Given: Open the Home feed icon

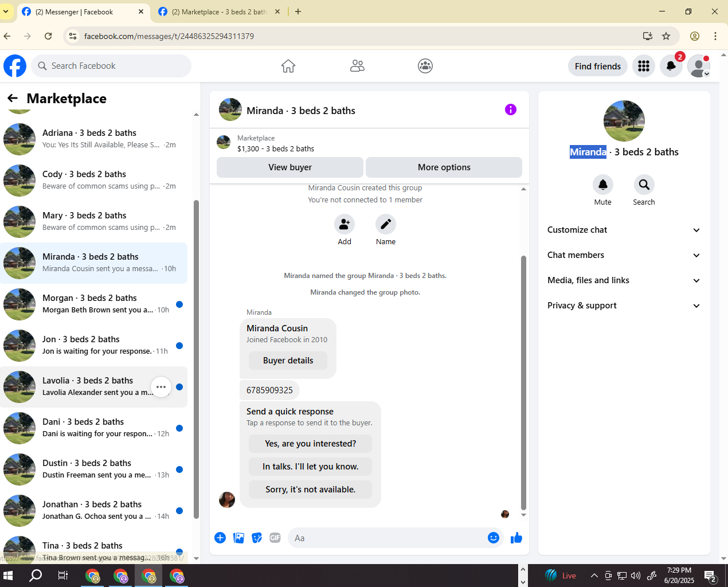Looking at the screenshot, I should pyautogui.click(x=288, y=66).
